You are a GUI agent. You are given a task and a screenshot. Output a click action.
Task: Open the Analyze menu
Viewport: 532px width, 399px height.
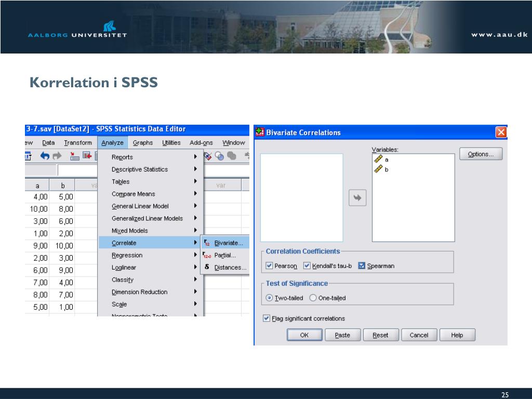[113, 143]
